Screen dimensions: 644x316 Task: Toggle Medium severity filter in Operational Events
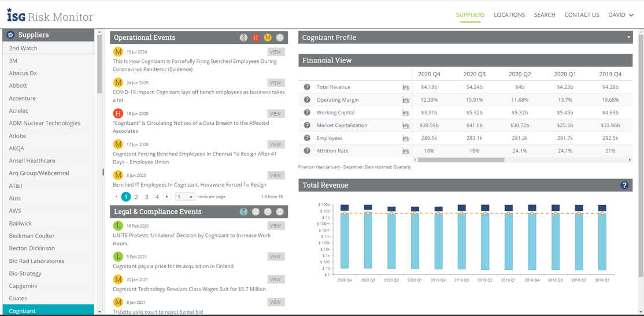268,38
